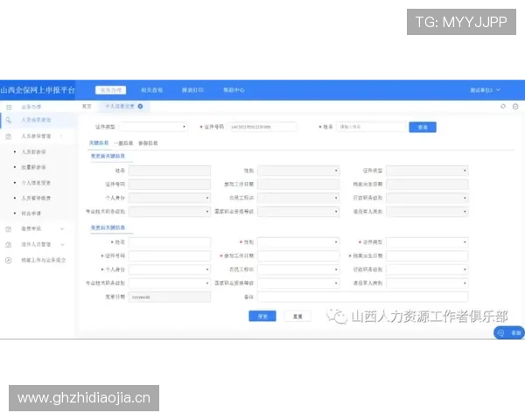Open 人员信息查询 in the sidebar

[x=36, y=120]
